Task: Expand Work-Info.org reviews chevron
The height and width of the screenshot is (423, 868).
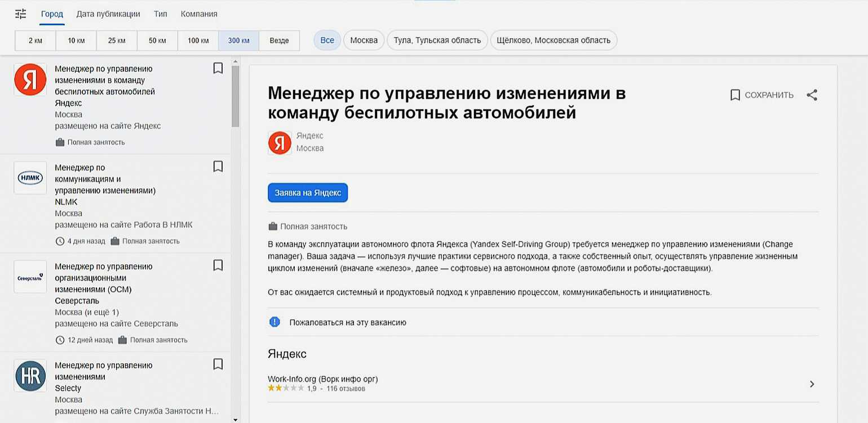Action: 812,384
